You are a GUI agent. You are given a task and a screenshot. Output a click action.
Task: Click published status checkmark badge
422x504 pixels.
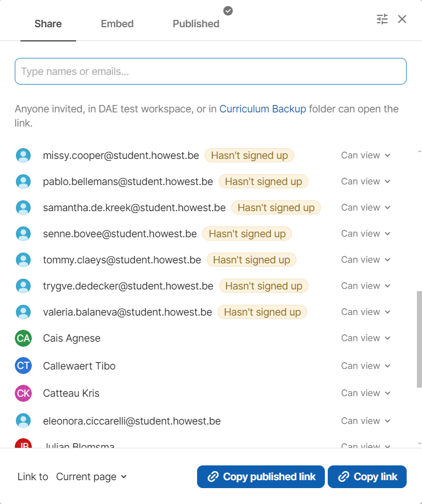(228, 10)
